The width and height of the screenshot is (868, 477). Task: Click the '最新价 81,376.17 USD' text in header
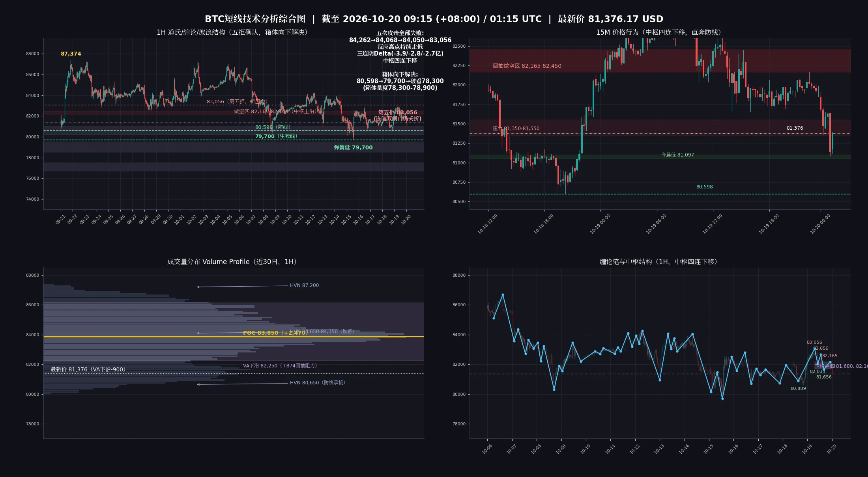pyautogui.click(x=610, y=19)
